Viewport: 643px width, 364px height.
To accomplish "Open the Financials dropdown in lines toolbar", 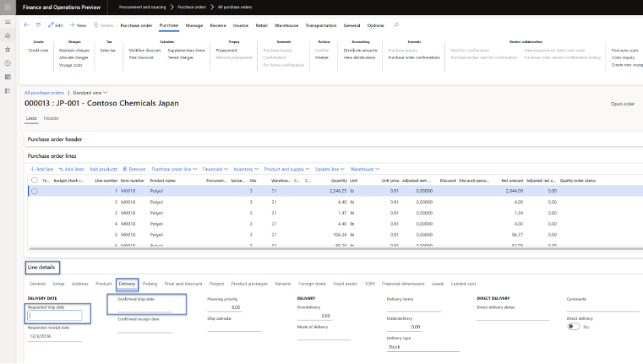I will [215, 169].
